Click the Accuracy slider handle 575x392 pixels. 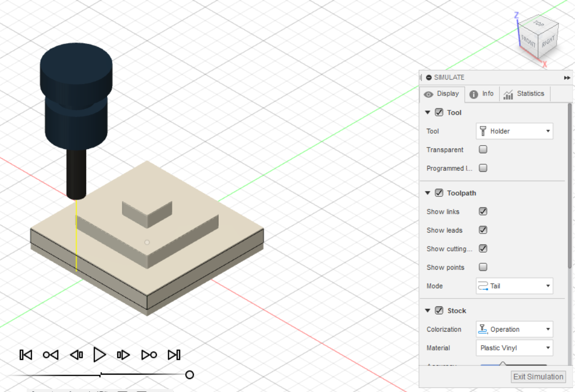click(503, 364)
